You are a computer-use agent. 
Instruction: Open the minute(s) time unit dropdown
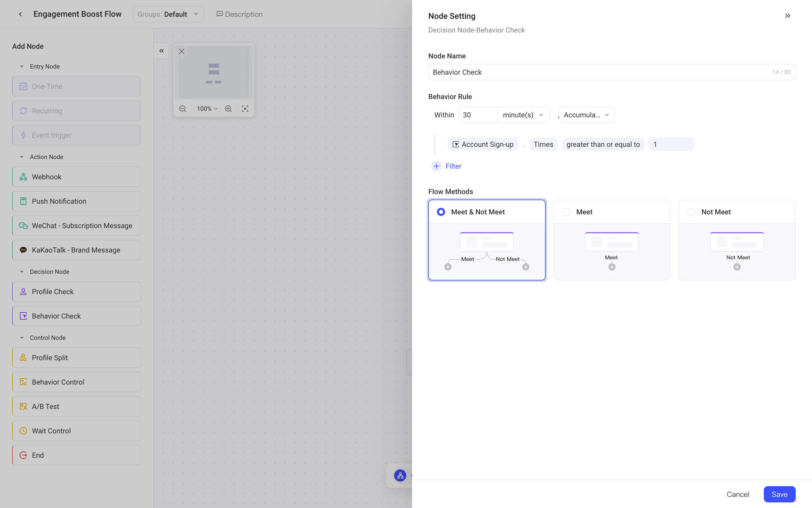click(523, 115)
